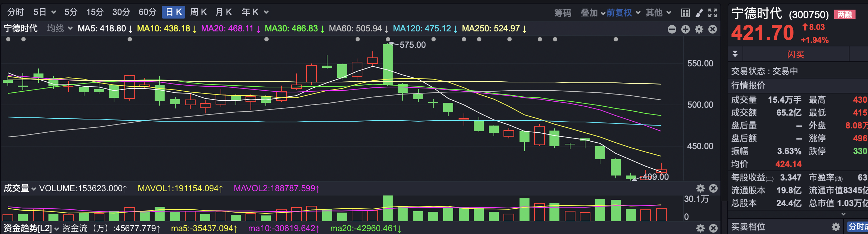
Task: Click the 分时成交 button in order panel
Action: click(x=858, y=227)
